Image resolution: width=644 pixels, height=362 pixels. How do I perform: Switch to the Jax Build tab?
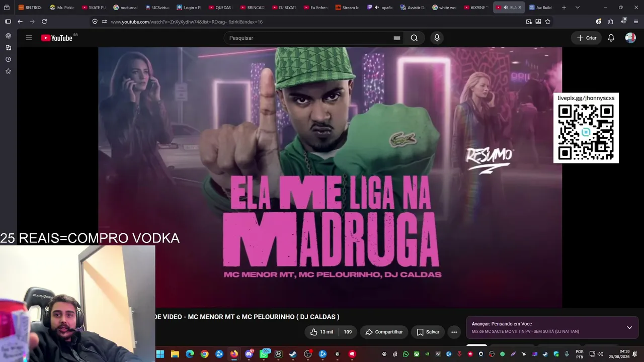pos(541,8)
